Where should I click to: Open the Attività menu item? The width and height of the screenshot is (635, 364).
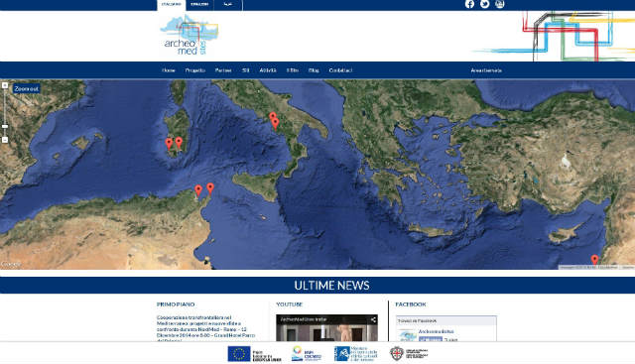click(x=268, y=70)
